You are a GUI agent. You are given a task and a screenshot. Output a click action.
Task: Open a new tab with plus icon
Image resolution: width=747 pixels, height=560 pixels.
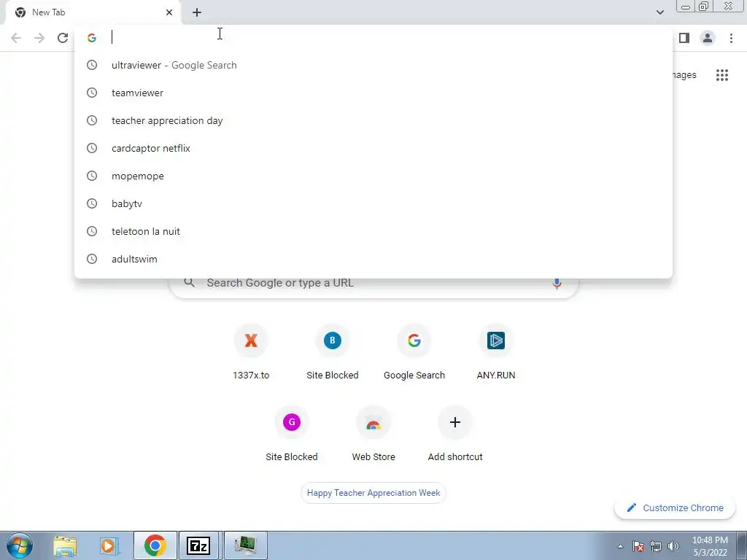click(x=197, y=12)
